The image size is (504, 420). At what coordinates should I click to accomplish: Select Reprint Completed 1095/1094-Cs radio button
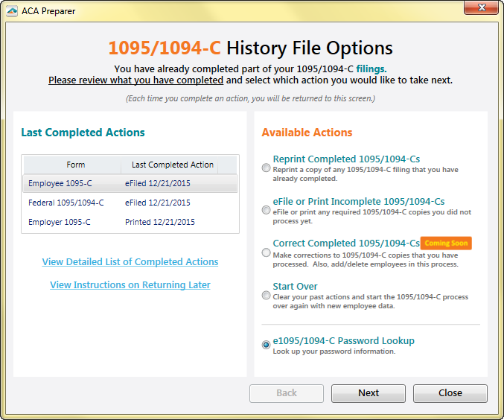tap(267, 168)
